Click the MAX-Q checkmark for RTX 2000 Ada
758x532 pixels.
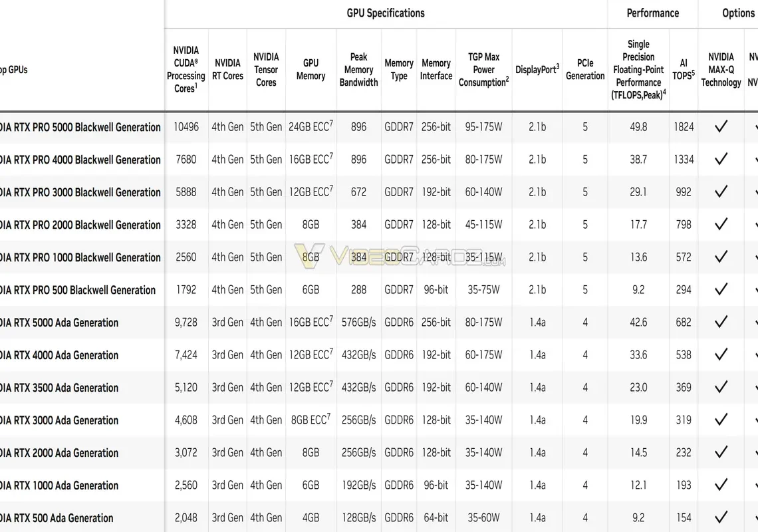pyautogui.click(x=721, y=453)
